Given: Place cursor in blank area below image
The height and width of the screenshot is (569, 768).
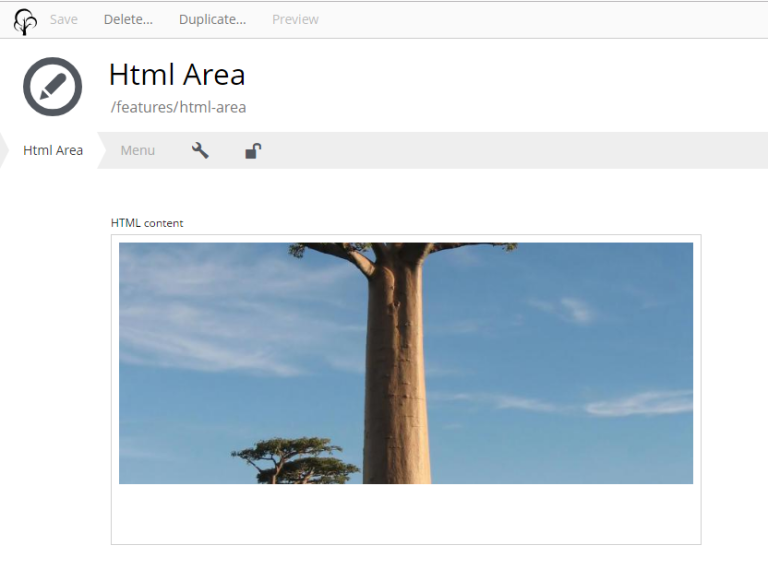Looking at the screenshot, I should [405, 514].
